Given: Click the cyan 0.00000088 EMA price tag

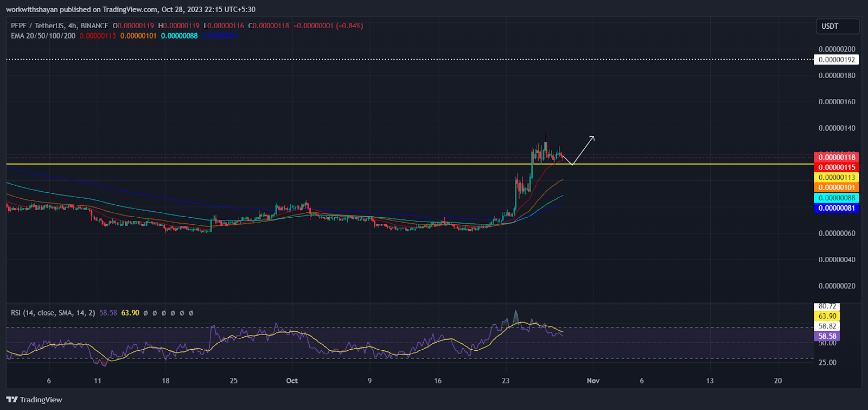Looking at the screenshot, I should (836, 198).
